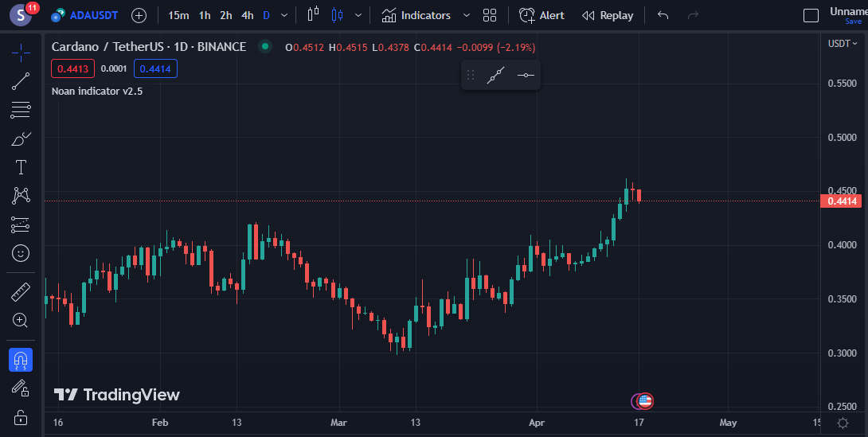868x437 pixels.
Task: Open the Noan indicator v2.5 legend
Action: pos(97,92)
